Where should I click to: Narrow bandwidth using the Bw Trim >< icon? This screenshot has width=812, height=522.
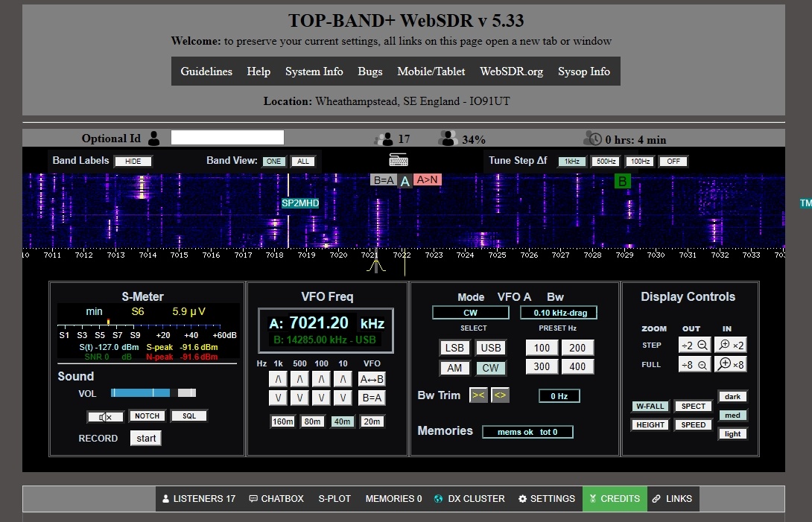tap(478, 395)
